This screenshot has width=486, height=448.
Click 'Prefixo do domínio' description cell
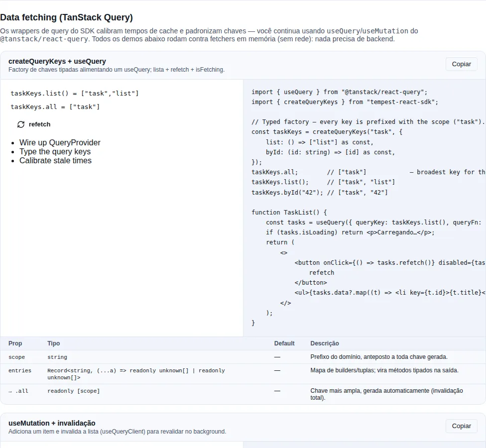379,357
